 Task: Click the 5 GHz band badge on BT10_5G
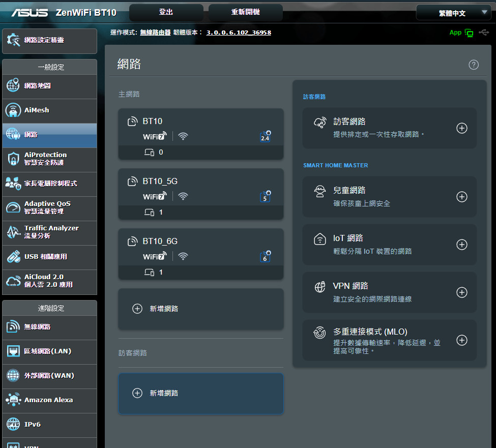click(265, 196)
